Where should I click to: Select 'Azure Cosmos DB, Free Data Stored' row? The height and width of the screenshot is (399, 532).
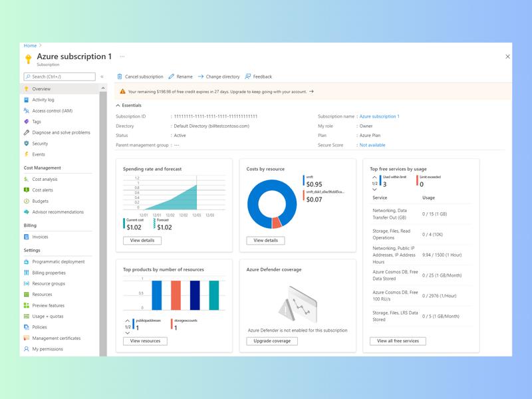(x=421, y=275)
